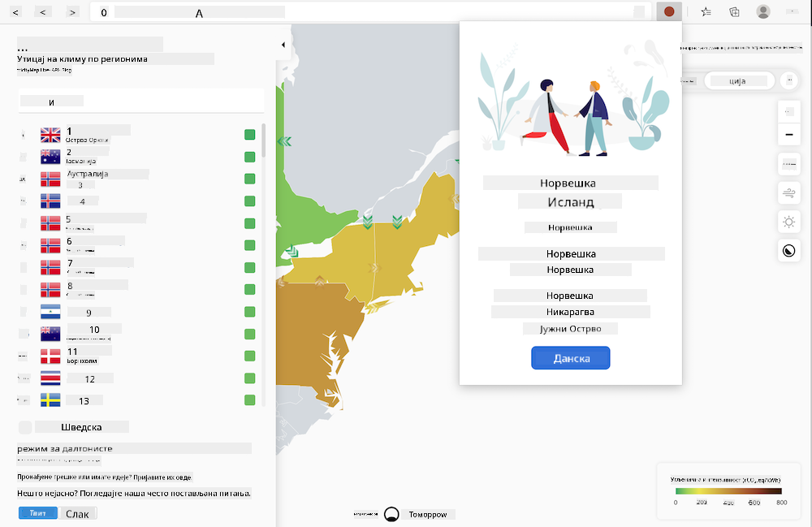This screenshot has width=812, height=527.
Task: Click the United Kingdom flag in row 1
Action: [x=50, y=135]
